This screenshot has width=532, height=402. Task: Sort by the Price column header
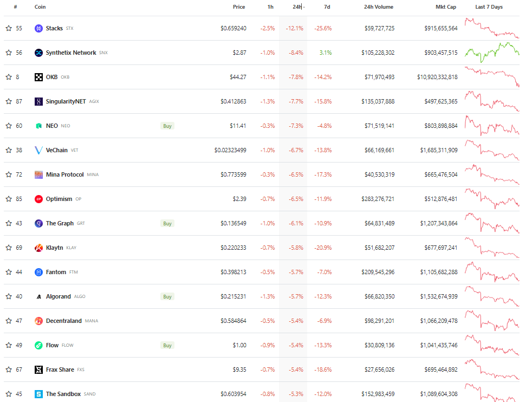(x=239, y=7)
